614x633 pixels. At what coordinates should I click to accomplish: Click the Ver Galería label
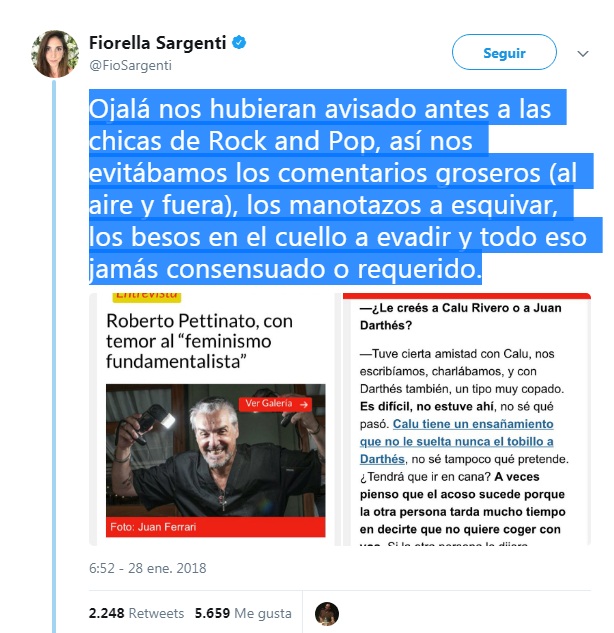[x=268, y=403]
